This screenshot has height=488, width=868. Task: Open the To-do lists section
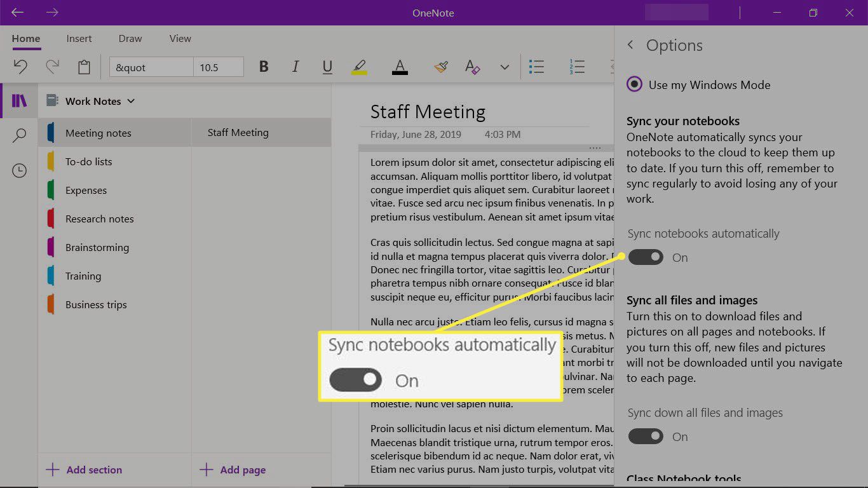[x=114, y=161]
